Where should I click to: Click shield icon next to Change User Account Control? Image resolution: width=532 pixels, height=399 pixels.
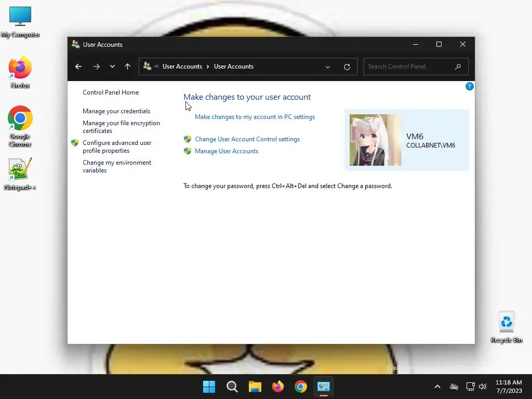(x=187, y=139)
